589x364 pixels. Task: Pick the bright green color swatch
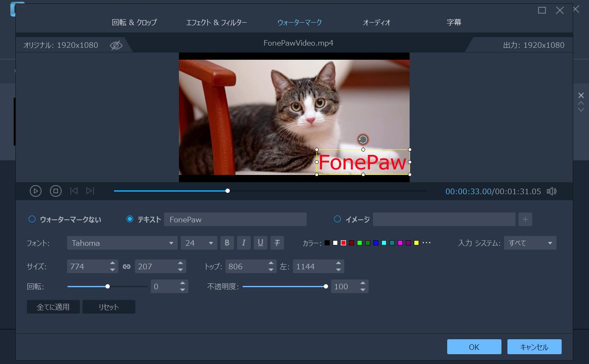(360, 243)
